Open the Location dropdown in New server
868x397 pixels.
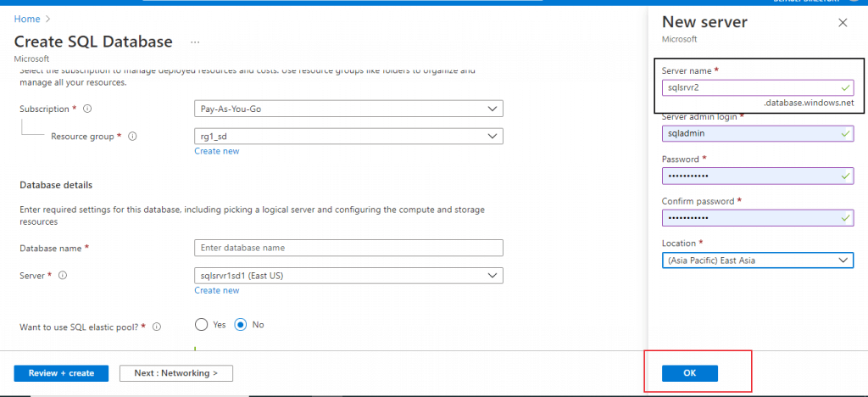757,260
